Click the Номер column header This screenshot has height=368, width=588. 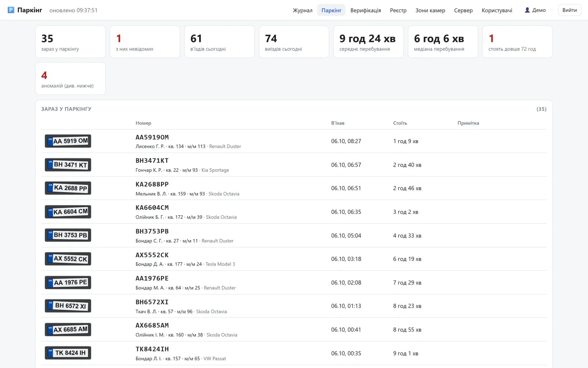[143, 123]
